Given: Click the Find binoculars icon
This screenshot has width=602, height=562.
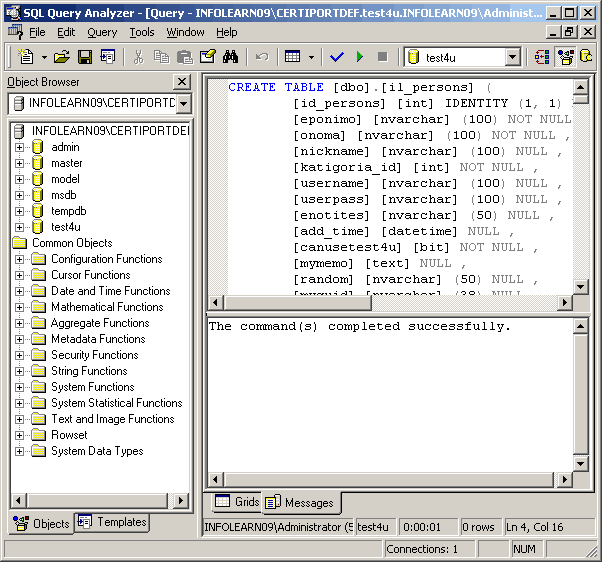Looking at the screenshot, I should 230,57.
